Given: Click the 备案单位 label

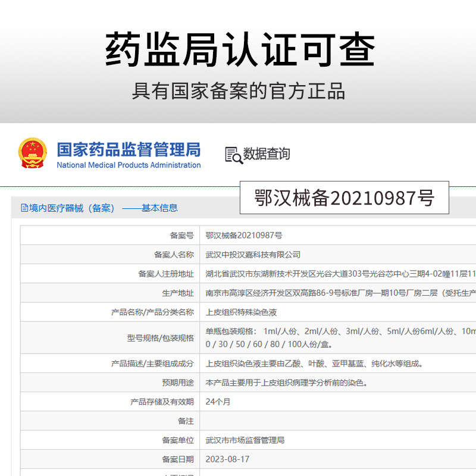Looking at the screenshot, I should coord(177,440).
